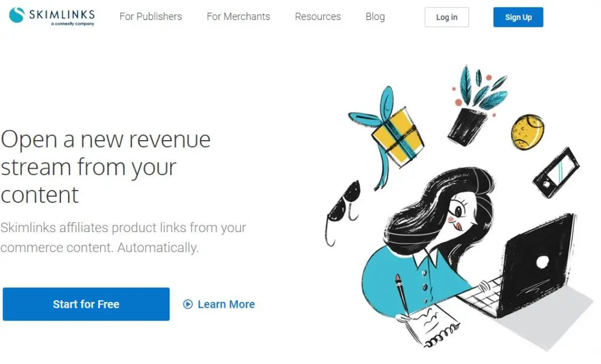
Task: Open the Resources menu item
Action: tap(318, 16)
